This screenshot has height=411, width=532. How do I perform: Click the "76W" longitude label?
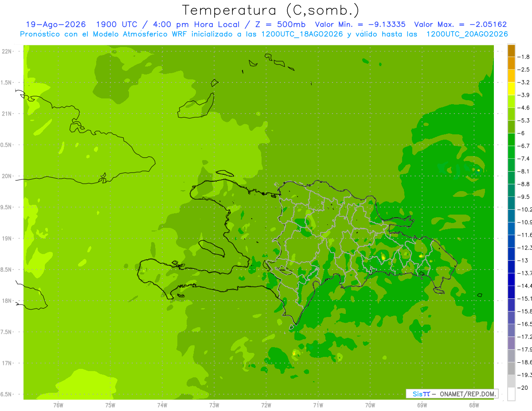click(x=58, y=405)
